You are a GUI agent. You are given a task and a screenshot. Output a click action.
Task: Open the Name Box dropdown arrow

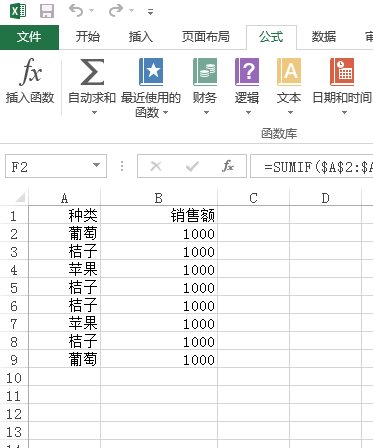point(97,166)
